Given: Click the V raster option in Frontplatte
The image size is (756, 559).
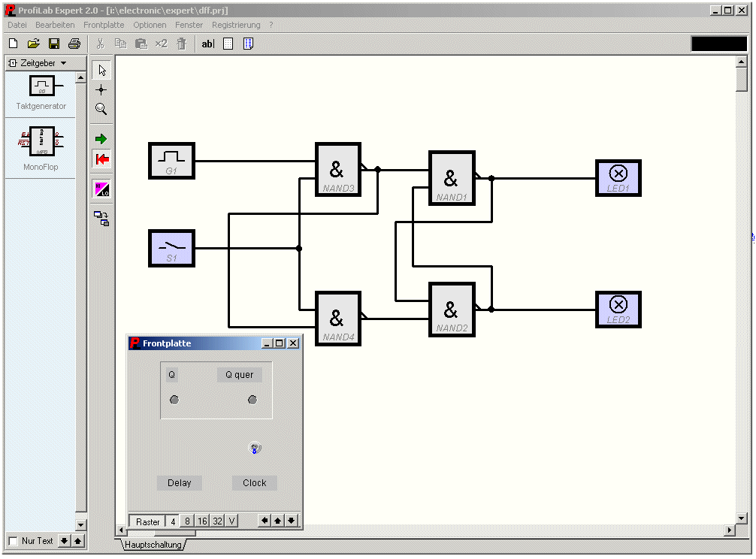Looking at the screenshot, I should [x=231, y=521].
